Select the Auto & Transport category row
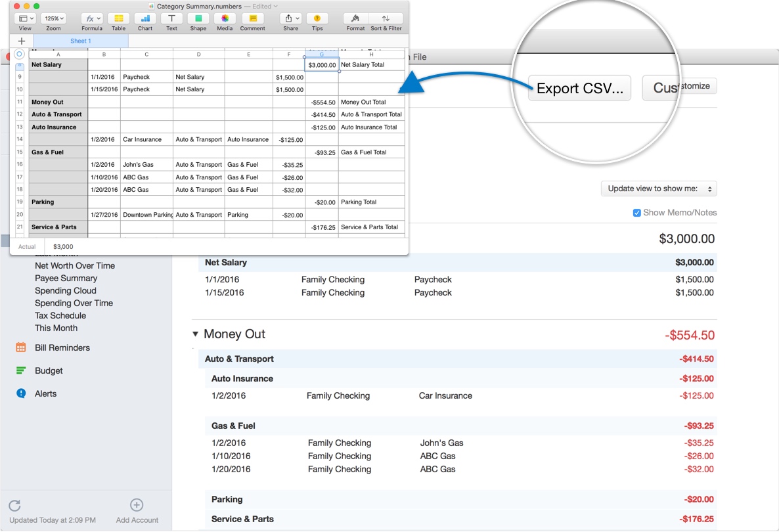The height and width of the screenshot is (532, 779). [x=458, y=359]
